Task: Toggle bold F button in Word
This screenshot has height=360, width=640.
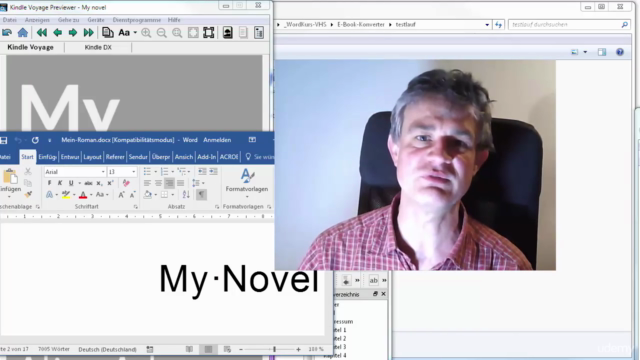Action: (x=49, y=183)
